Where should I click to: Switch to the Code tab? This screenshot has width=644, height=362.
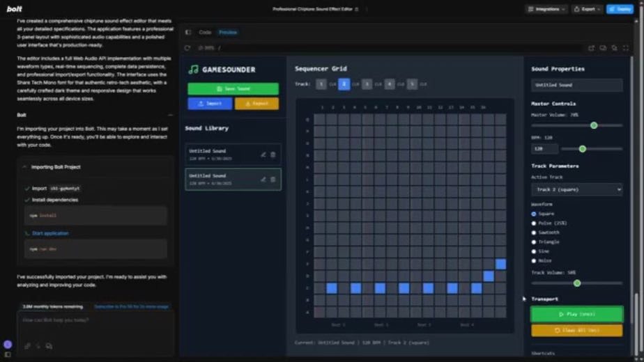click(205, 32)
